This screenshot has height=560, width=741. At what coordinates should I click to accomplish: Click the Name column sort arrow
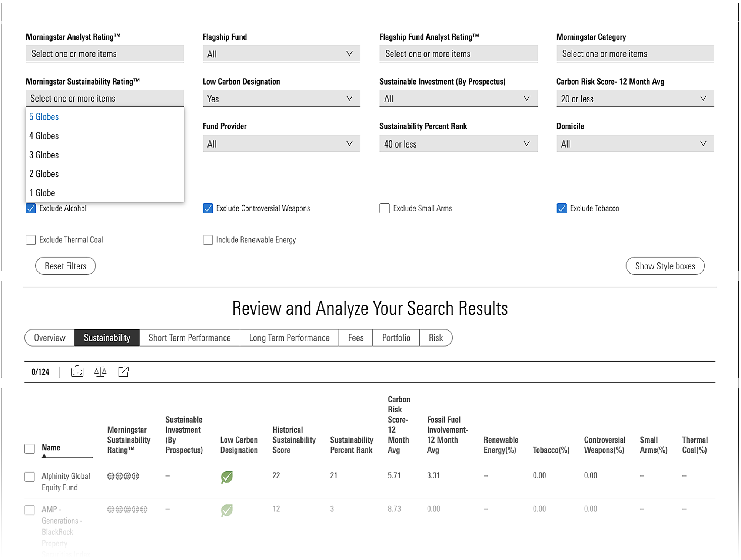[x=44, y=456]
